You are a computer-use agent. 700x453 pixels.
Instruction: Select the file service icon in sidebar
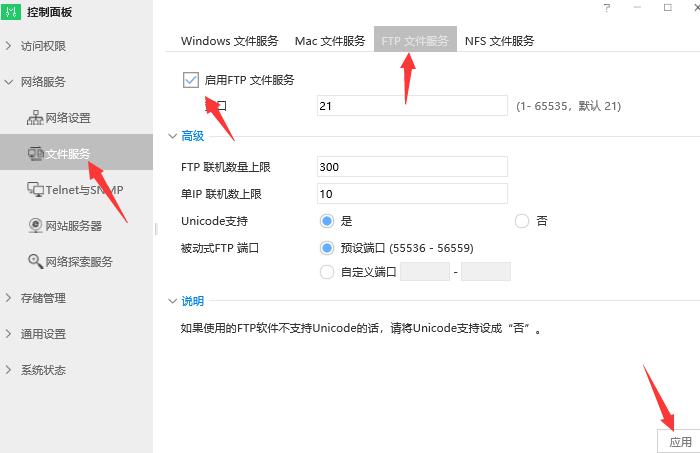tap(35, 154)
